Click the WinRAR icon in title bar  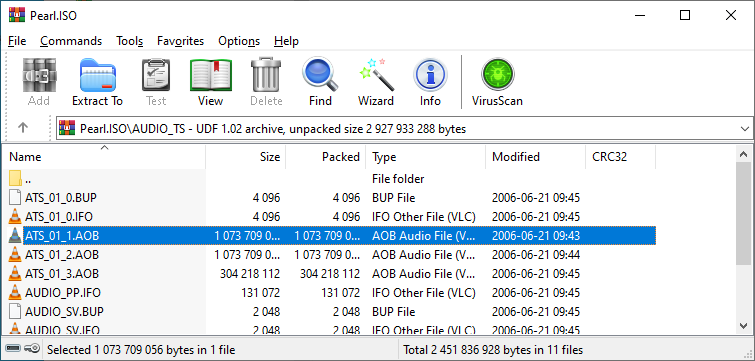(17, 15)
